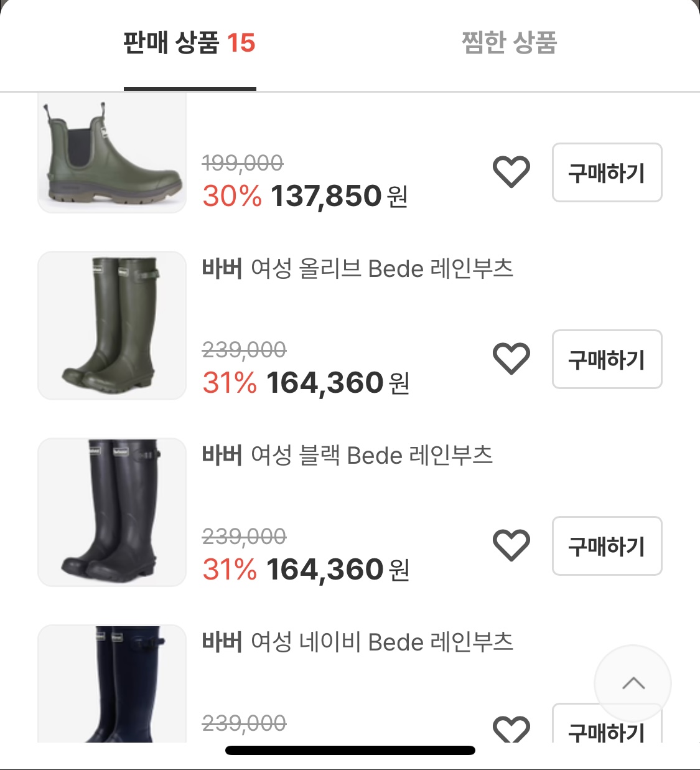Like the 올리브 Bede 레인부츠 with heart
Image resolution: width=700 pixels, height=770 pixels.
(511, 359)
